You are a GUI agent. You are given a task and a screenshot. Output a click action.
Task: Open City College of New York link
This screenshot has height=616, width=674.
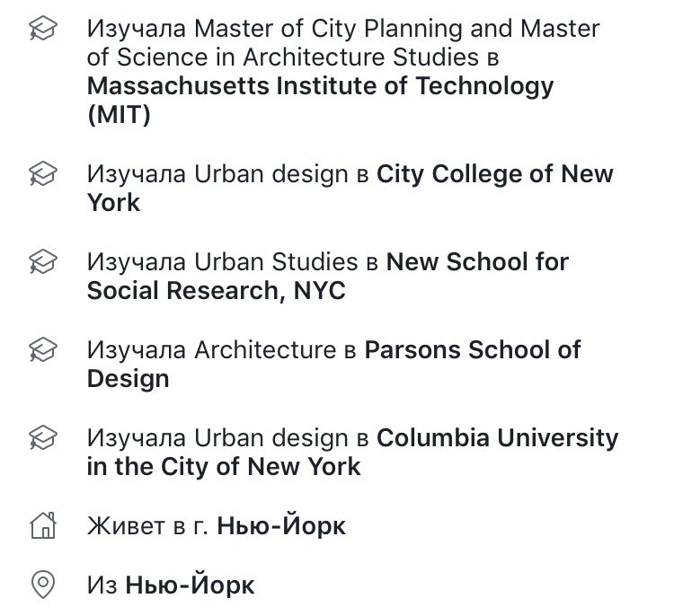350,189
